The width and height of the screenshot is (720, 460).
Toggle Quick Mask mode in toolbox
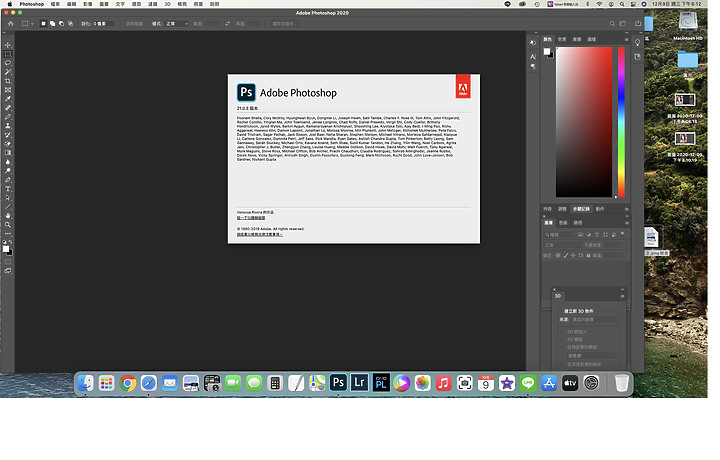click(x=8, y=262)
